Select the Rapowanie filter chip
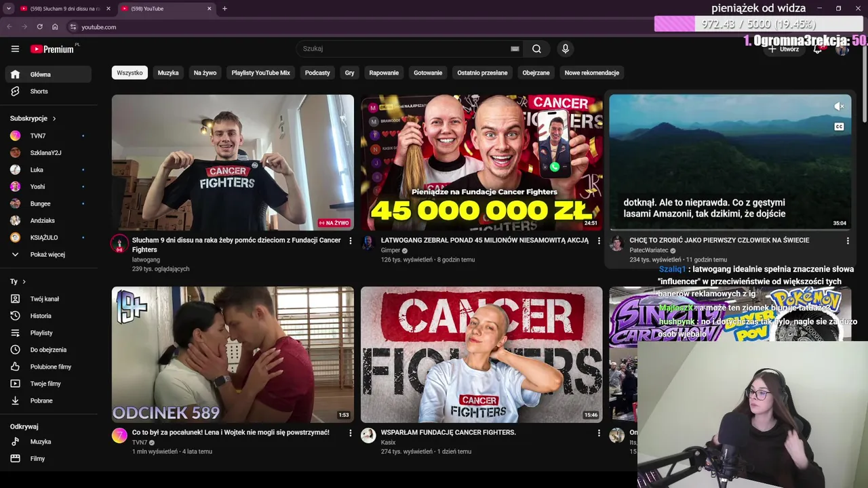Viewport: 868px width, 488px height. pos(384,73)
